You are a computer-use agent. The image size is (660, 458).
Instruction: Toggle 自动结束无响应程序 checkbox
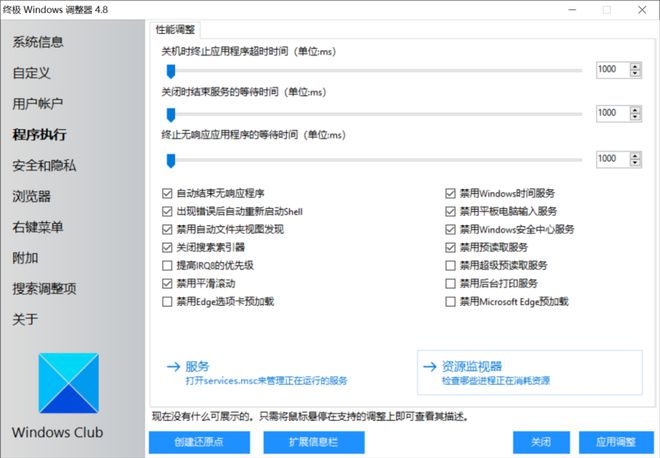coord(167,193)
